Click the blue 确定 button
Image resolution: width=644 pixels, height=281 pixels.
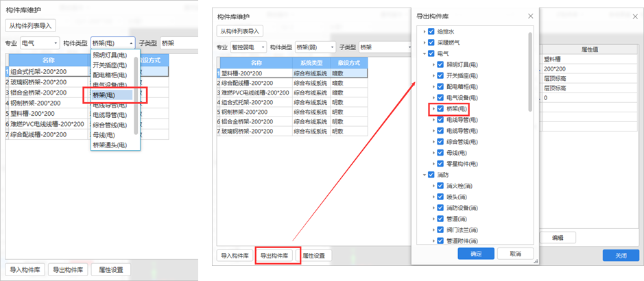[x=476, y=254]
